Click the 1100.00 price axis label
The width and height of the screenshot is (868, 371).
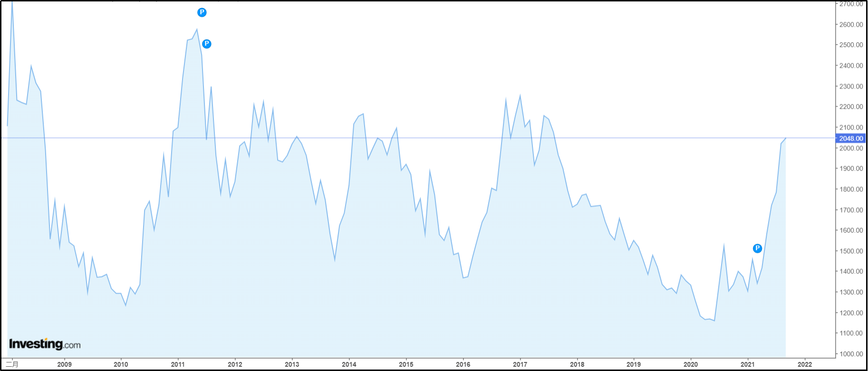(x=851, y=333)
